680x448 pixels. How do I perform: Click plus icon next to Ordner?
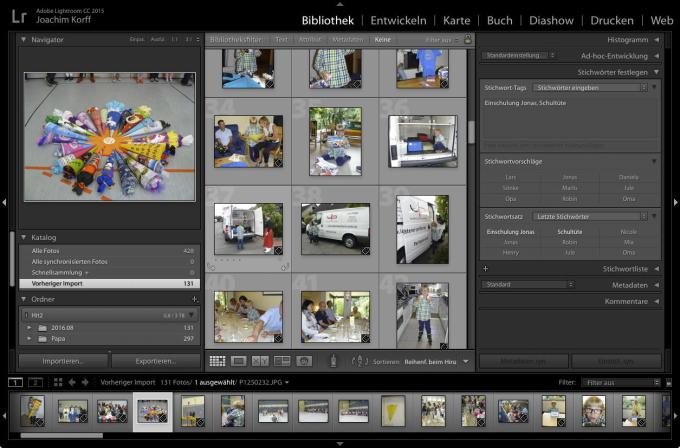(195, 299)
